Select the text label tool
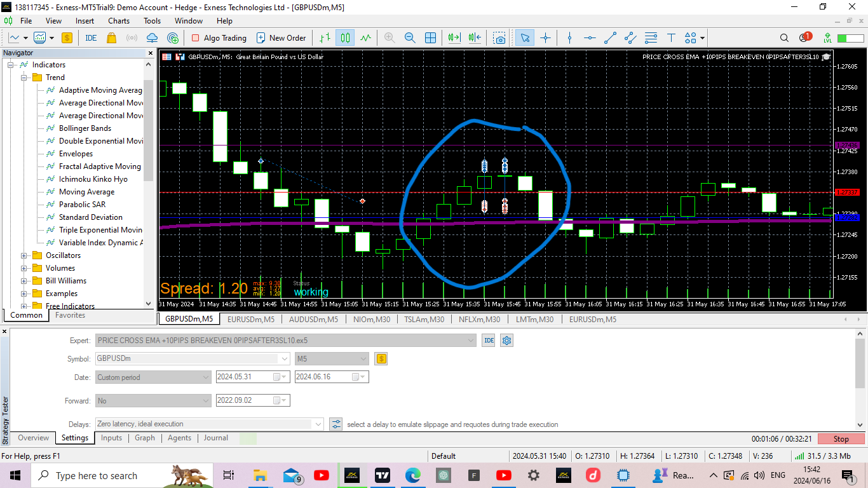The height and width of the screenshot is (488, 868). [671, 38]
